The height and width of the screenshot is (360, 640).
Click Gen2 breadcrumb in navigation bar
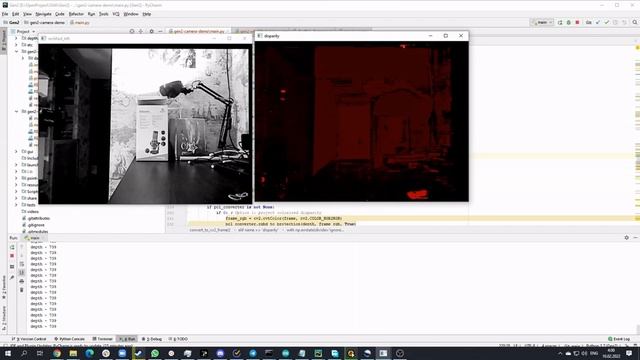pyautogui.click(x=11, y=22)
